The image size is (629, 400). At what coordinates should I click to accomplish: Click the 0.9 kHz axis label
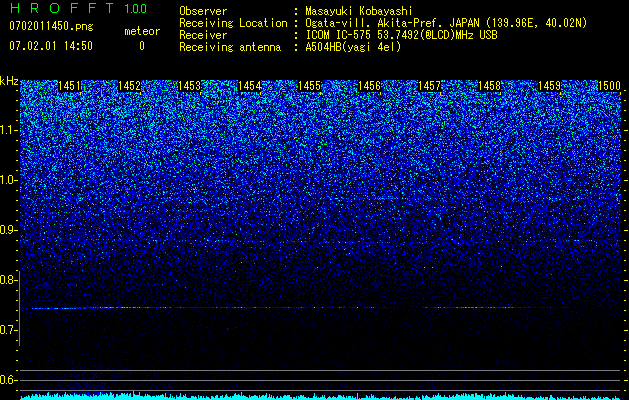9,230
